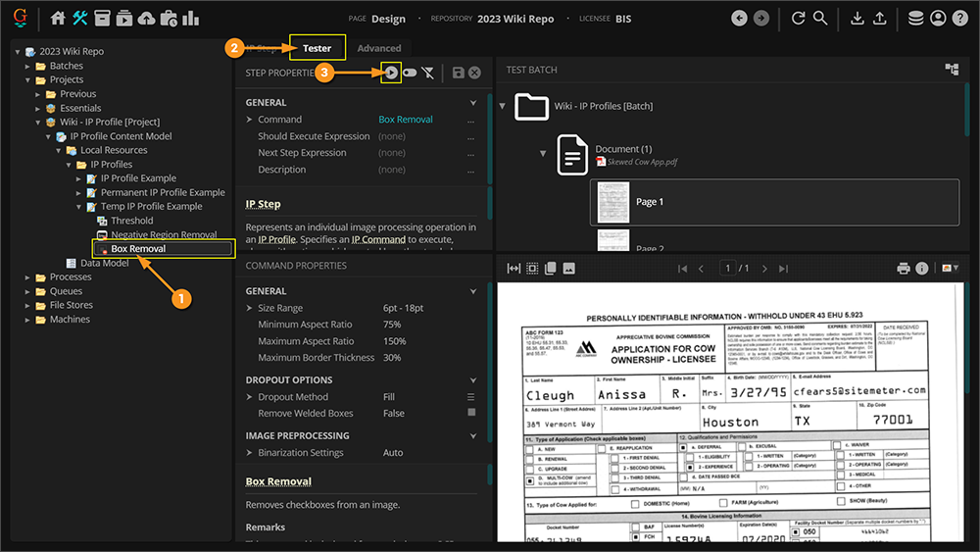Refresh the page with the reload icon

798,18
